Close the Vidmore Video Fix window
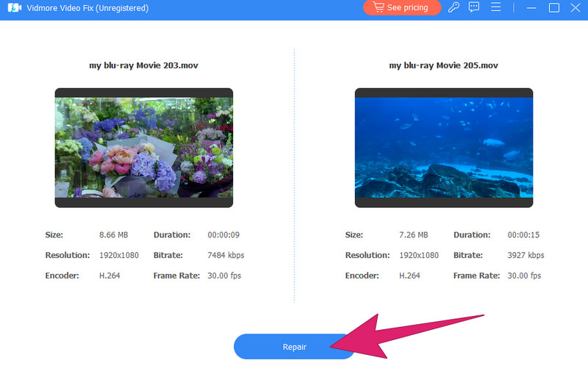 [x=575, y=8]
